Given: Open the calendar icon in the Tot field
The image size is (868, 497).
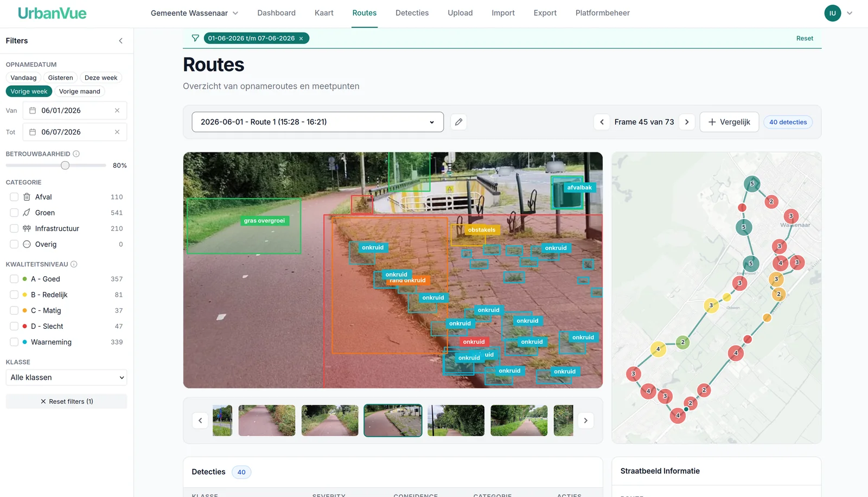Looking at the screenshot, I should click(x=33, y=132).
